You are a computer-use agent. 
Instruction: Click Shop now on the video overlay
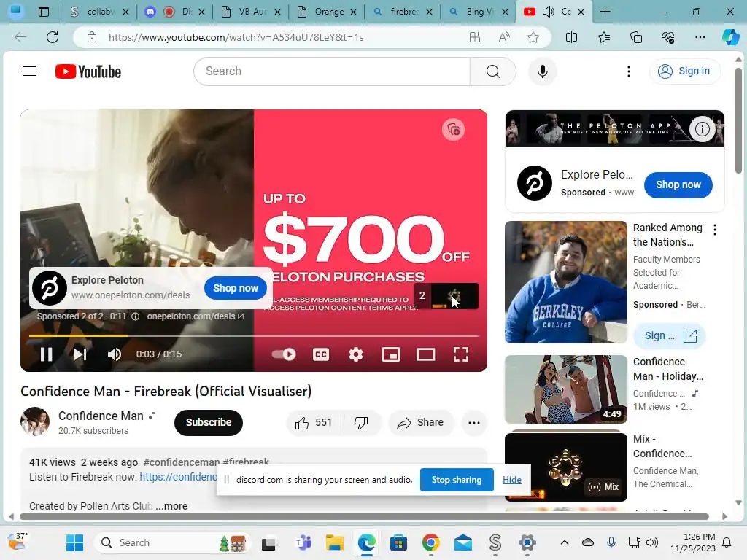236,288
